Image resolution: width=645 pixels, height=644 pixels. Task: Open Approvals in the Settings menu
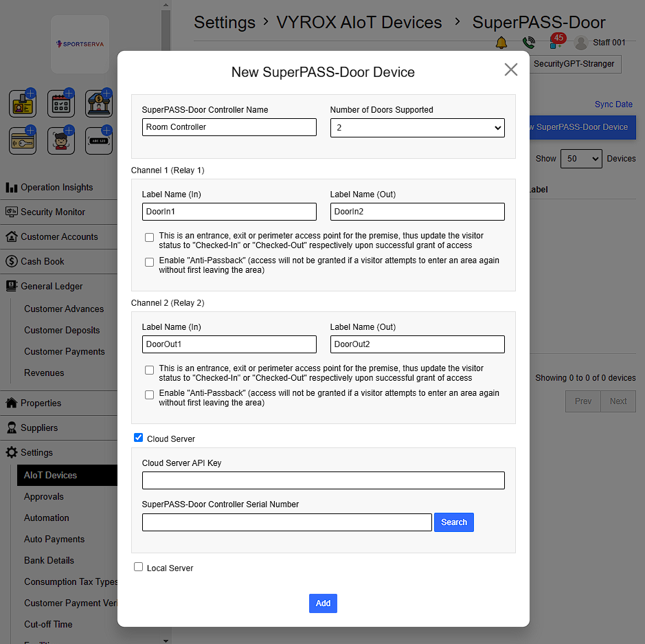pyautogui.click(x=44, y=496)
